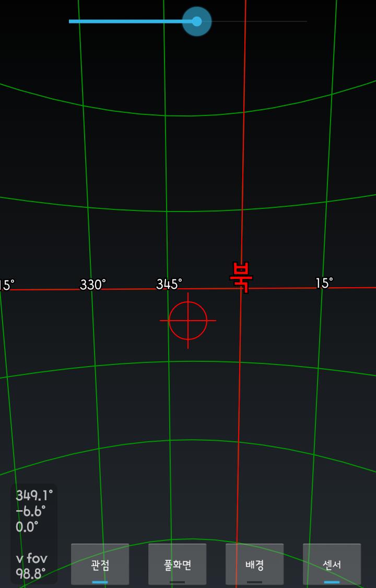This screenshot has height=588, width=376.
Task: Toggle the 배경 background button
Action: [x=254, y=564]
